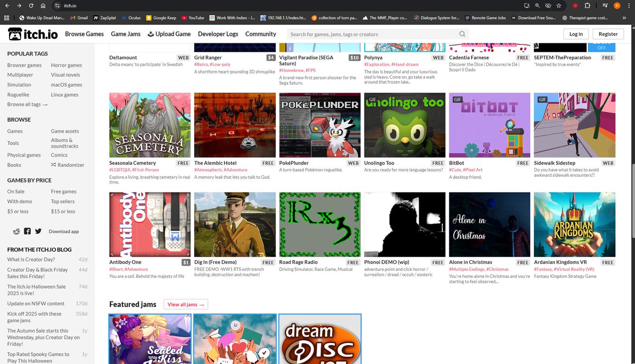
Task: Open blog post What is Creator Day?
Action: click(31, 259)
